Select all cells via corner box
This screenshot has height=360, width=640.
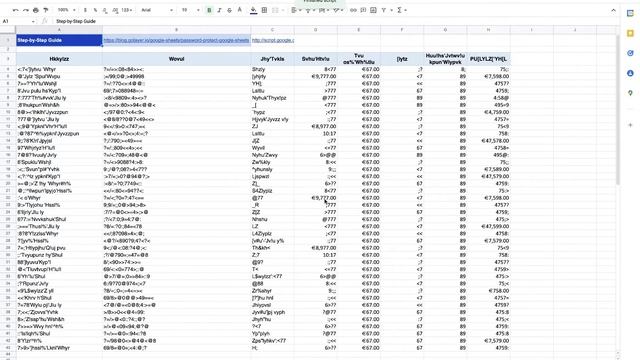(x=8, y=30)
